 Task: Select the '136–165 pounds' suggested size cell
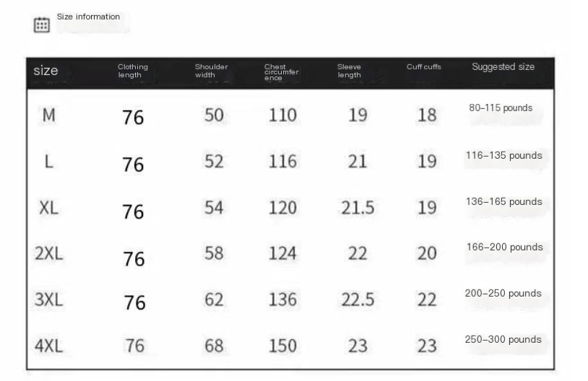click(x=503, y=202)
